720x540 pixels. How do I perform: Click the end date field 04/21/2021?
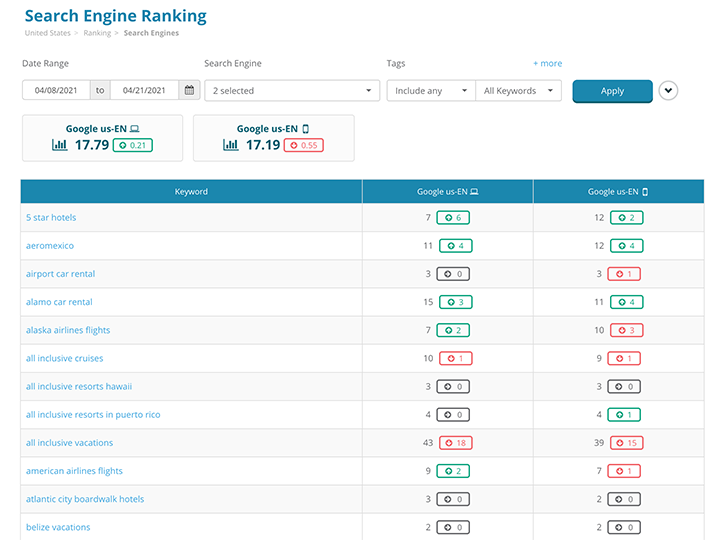coord(144,91)
